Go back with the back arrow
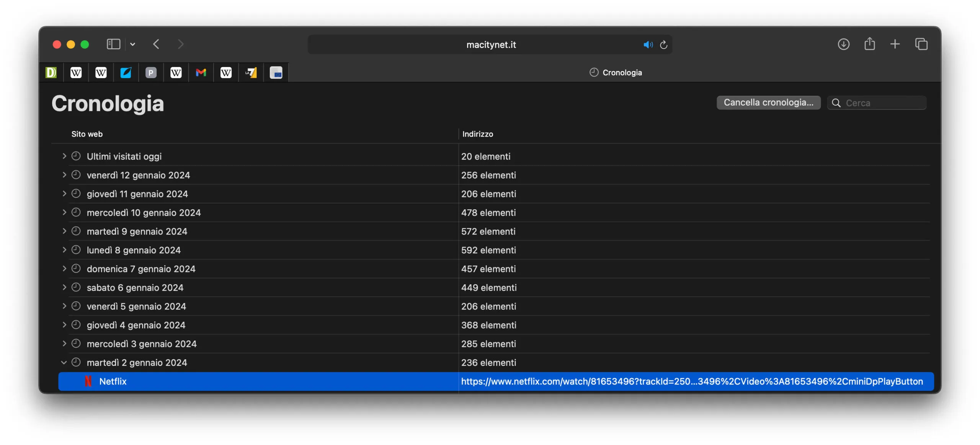The height and width of the screenshot is (445, 980). point(156,44)
